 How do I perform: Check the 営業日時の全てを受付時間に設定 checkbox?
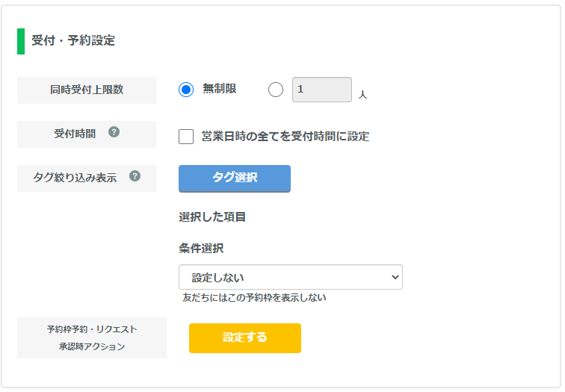pyautogui.click(x=186, y=137)
